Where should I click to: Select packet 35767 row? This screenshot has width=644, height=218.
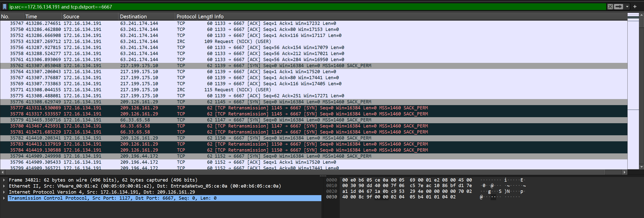pos(314,78)
